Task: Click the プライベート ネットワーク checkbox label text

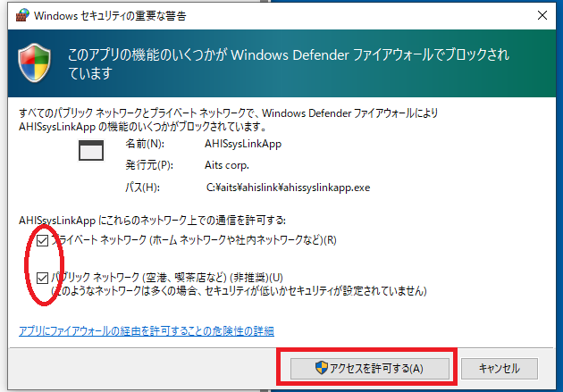Action: point(194,240)
